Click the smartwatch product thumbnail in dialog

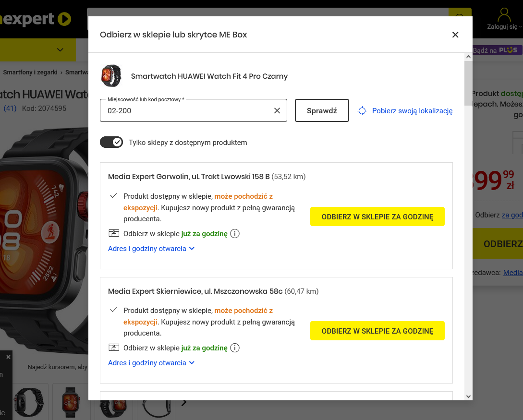click(x=111, y=76)
